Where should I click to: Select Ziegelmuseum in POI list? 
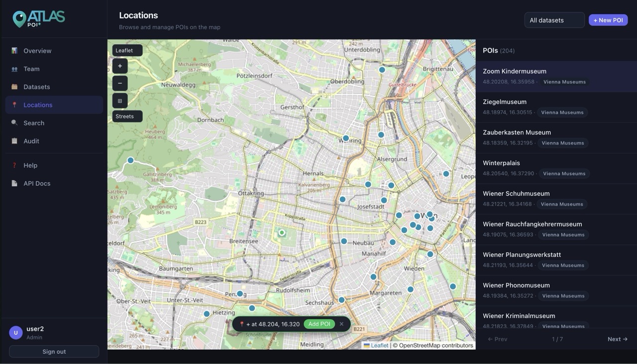click(556, 107)
